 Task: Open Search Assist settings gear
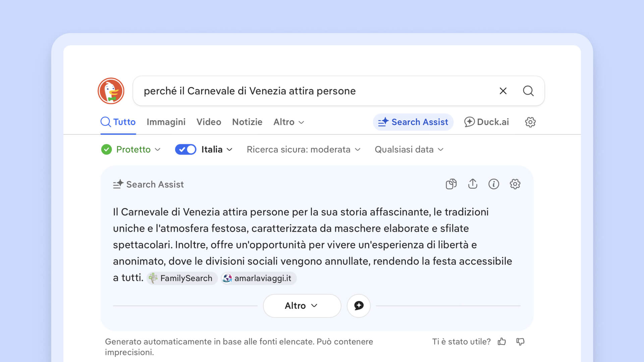(x=515, y=184)
